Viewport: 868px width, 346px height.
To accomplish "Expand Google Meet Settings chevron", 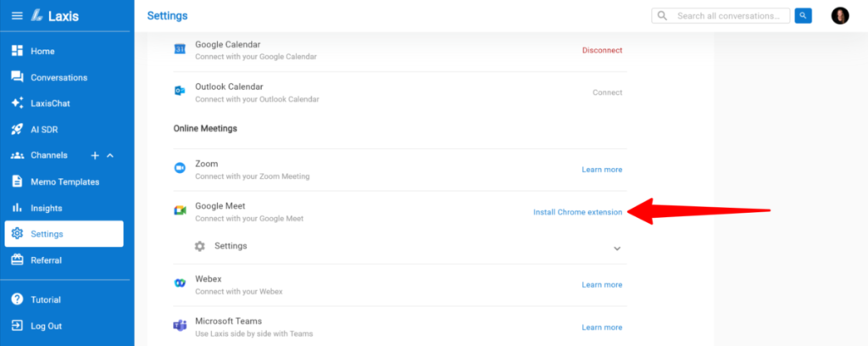I will pyautogui.click(x=617, y=248).
